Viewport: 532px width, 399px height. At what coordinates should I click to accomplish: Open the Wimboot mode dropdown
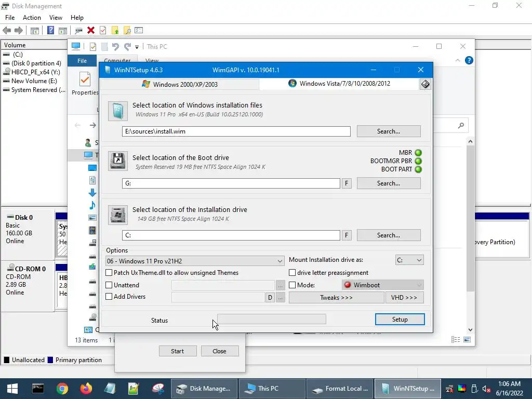pos(383,285)
